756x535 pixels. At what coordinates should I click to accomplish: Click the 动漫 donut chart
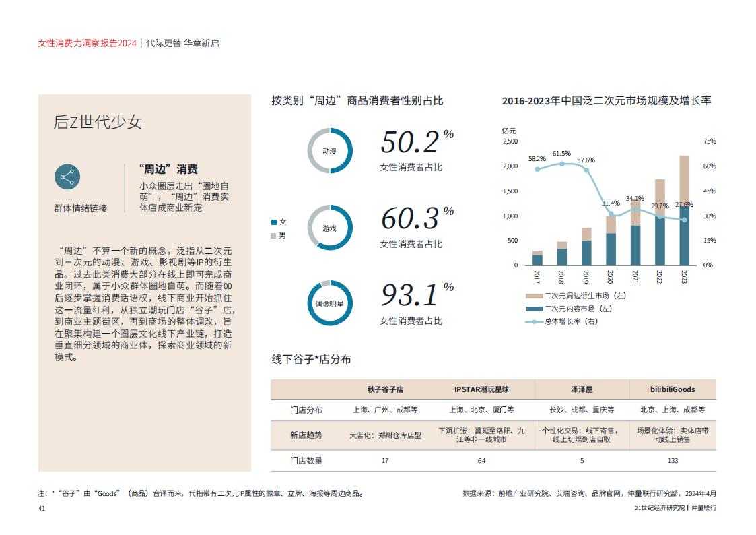click(330, 151)
